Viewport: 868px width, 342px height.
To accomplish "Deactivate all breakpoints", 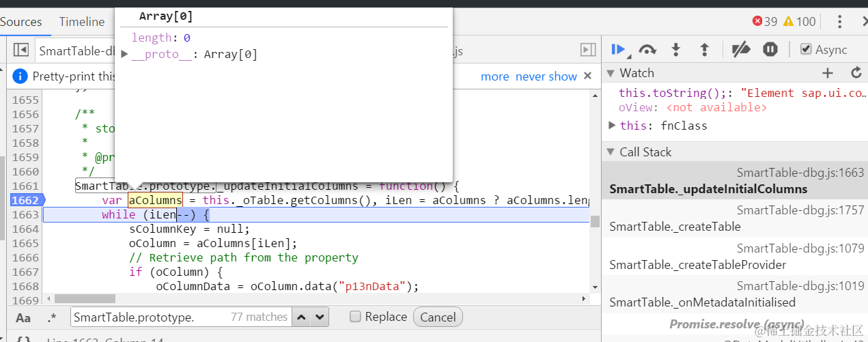I will pyautogui.click(x=741, y=49).
